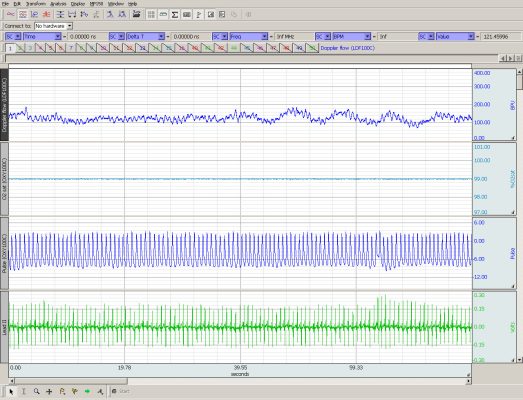
Task: Toggle channel 7 show/hide box
Action: [x=71, y=48]
